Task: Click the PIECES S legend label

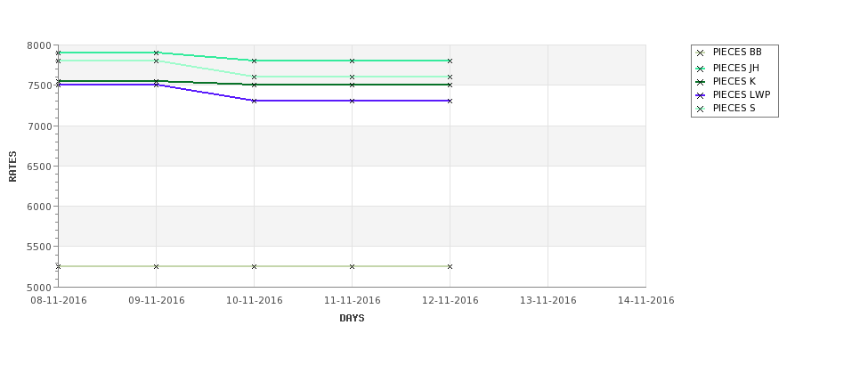Action: pyautogui.click(x=734, y=109)
